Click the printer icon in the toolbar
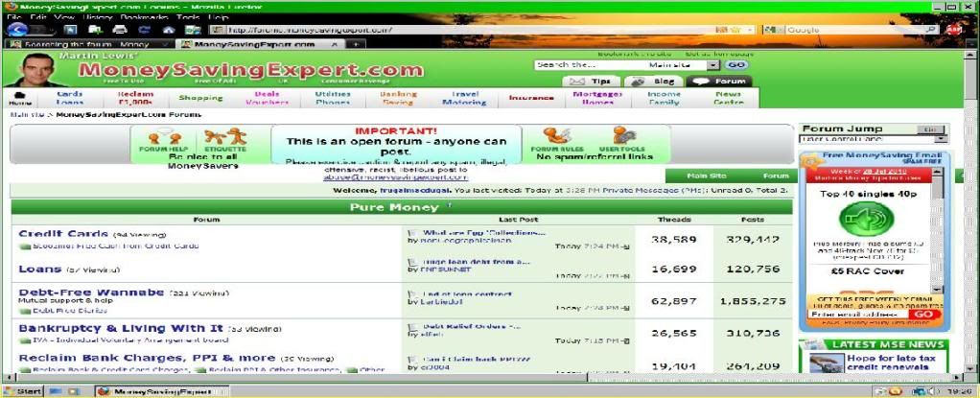 coord(120,30)
